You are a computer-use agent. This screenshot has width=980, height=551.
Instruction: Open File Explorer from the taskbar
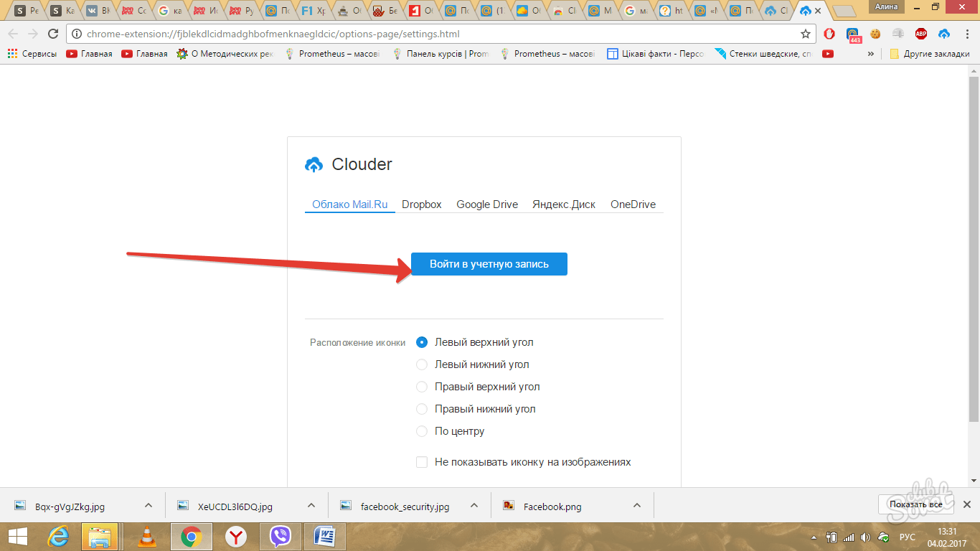(x=100, y=536)
